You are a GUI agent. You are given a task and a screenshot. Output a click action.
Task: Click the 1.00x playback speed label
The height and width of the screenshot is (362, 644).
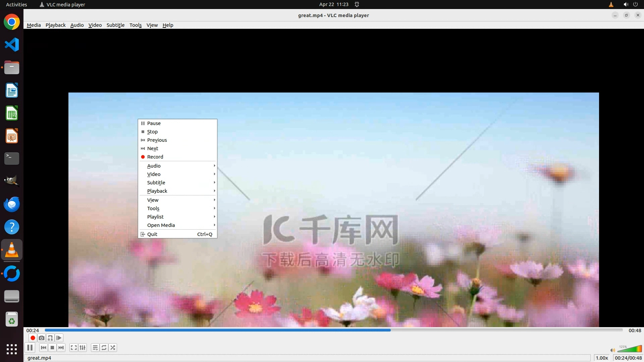pyautogui.click(x=602, y=358)
